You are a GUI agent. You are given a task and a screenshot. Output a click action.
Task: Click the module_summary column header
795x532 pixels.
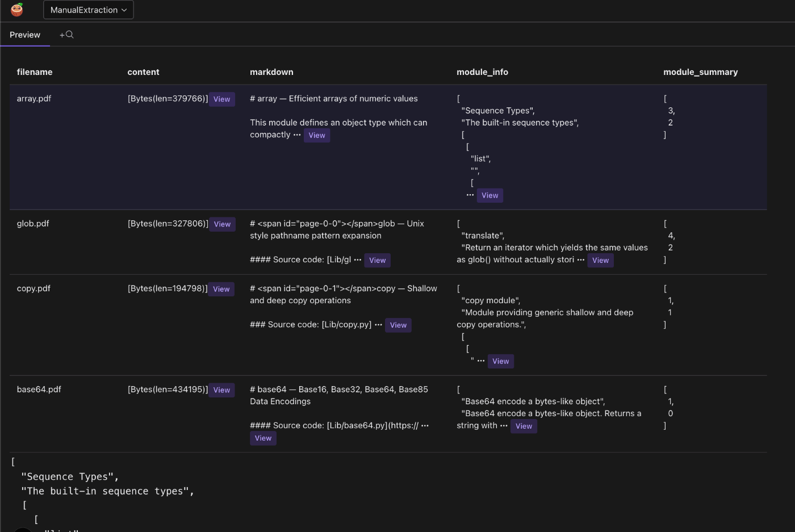[x=700, y=72]
